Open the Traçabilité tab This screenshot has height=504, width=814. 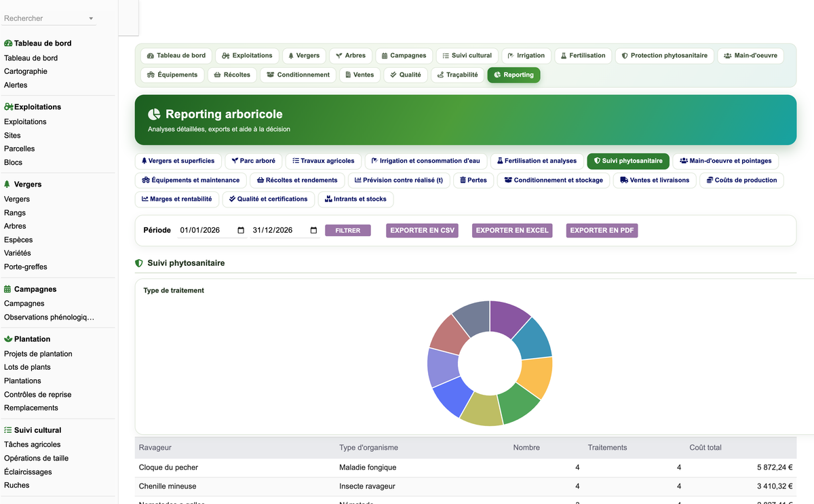click(458, 75)
